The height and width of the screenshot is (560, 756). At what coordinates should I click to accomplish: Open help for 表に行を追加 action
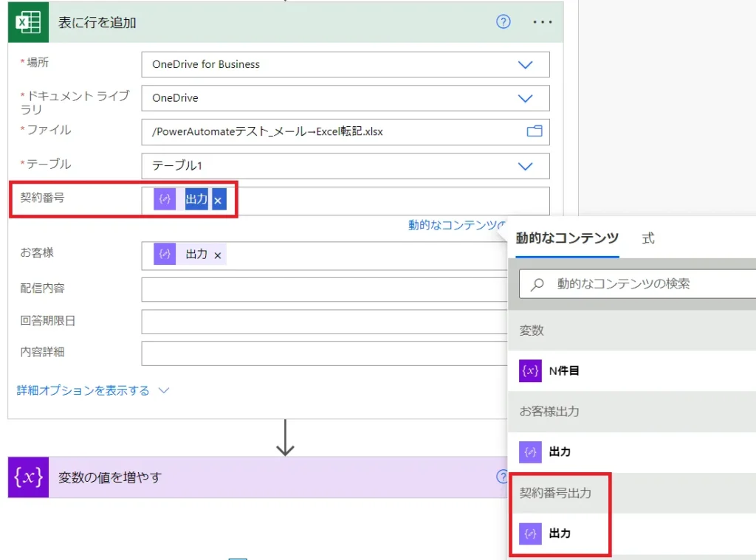pos(504,22)
